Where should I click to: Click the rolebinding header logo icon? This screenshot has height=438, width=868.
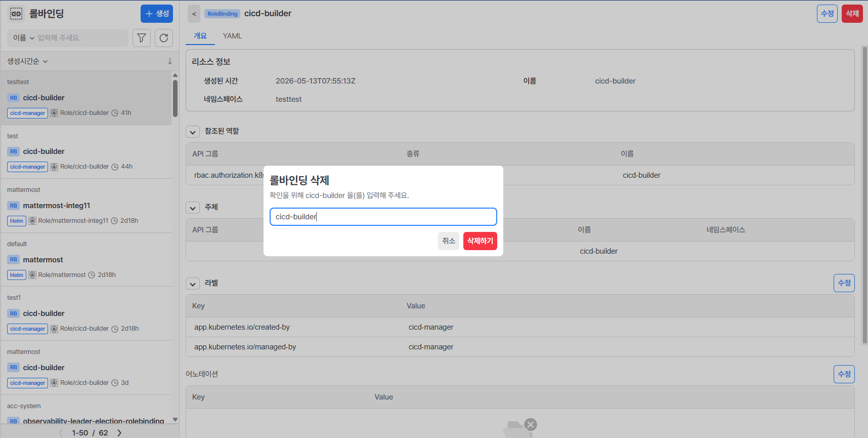(x=16, y=14)
